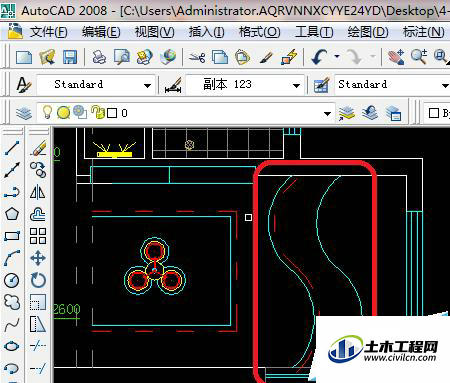Expand the Standard text style dropdown
The width and height of the screenshot is (450, 383).
147,85
